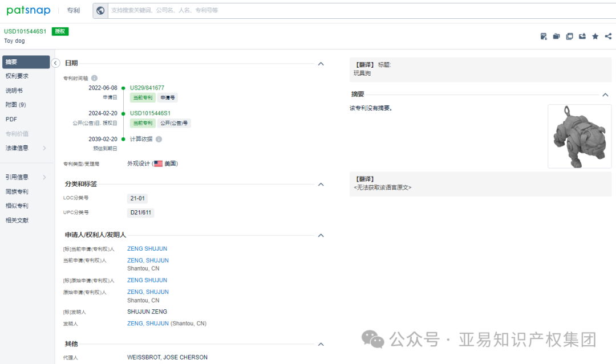
Task: Open the share icon
Action: pos(608,36)
